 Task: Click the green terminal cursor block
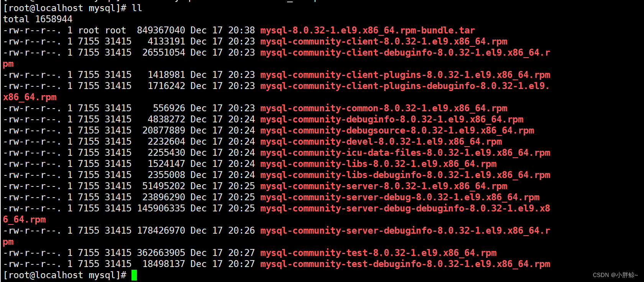click(134, 275)
